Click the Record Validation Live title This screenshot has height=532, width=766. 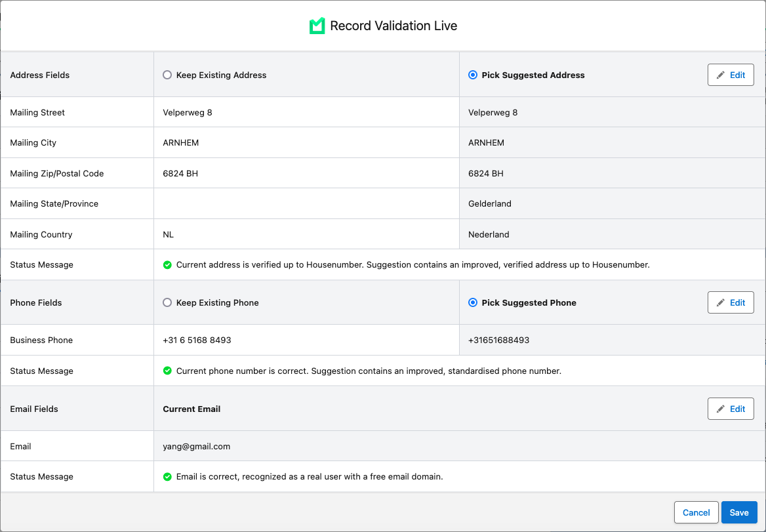point(393,26)
